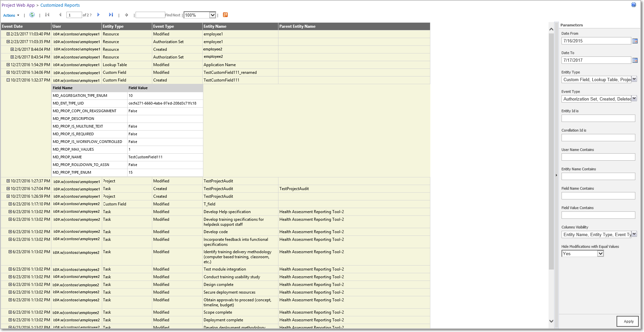This screenshot has width=644, height=332.
Task: Click the Secure deployment resources entity name
Action: [229, 292]
